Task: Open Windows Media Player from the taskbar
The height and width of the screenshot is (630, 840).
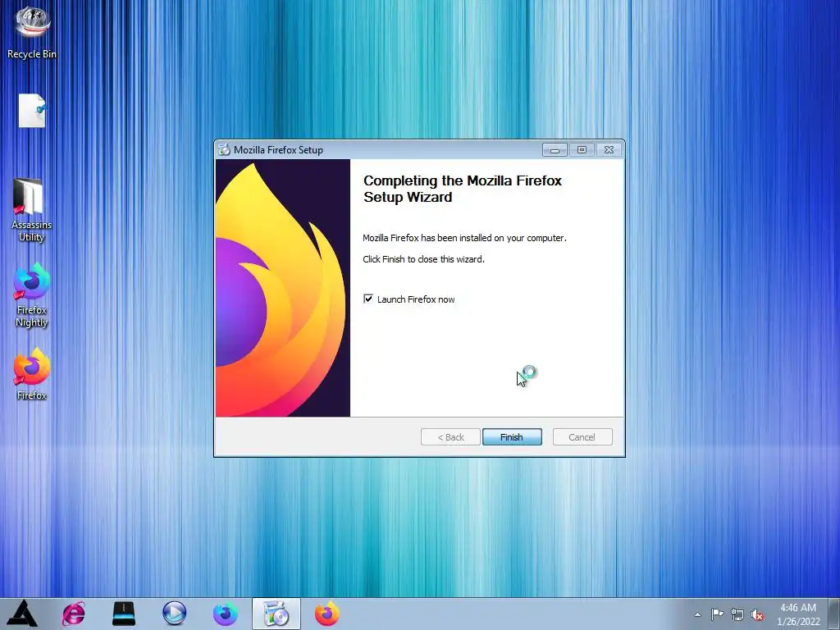Action: [174, 614]
